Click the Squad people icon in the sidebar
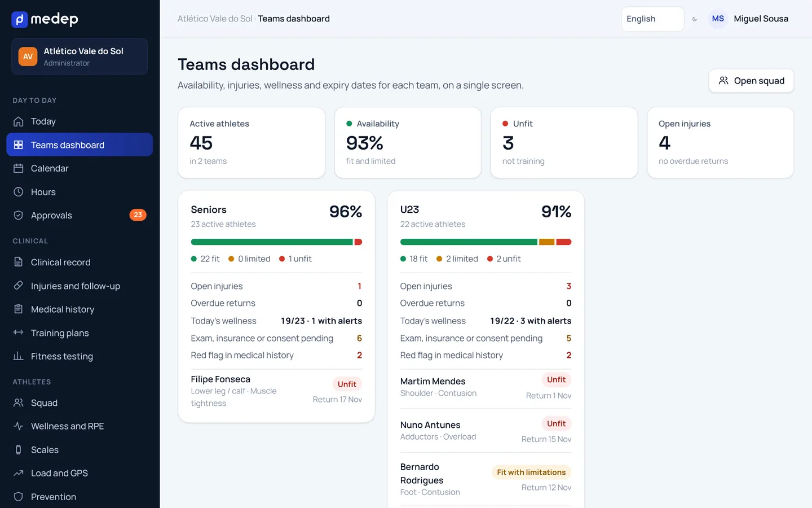This screenshot has height=508, width=812. pos(19,403)
